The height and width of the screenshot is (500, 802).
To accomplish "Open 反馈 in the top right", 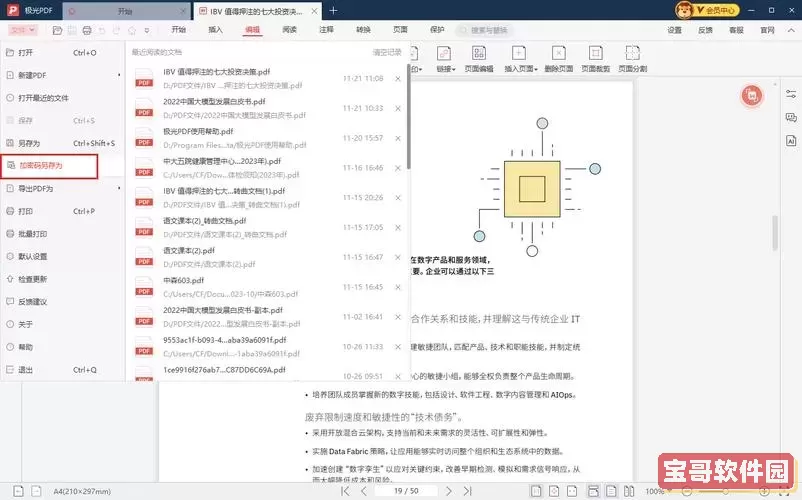I will [x=705, y=30].
